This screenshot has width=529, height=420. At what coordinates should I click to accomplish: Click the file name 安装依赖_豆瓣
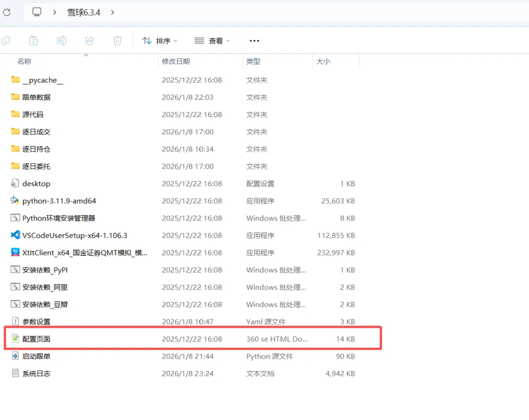point(45,304)
